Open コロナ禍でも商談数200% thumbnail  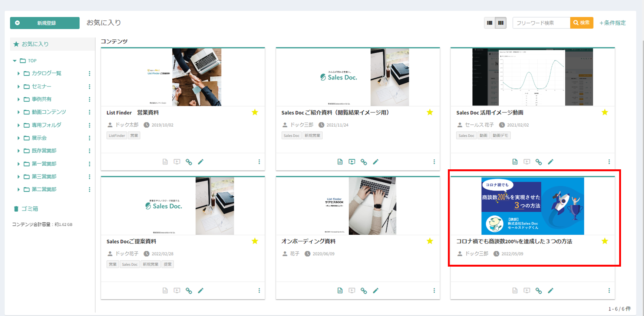533,206
